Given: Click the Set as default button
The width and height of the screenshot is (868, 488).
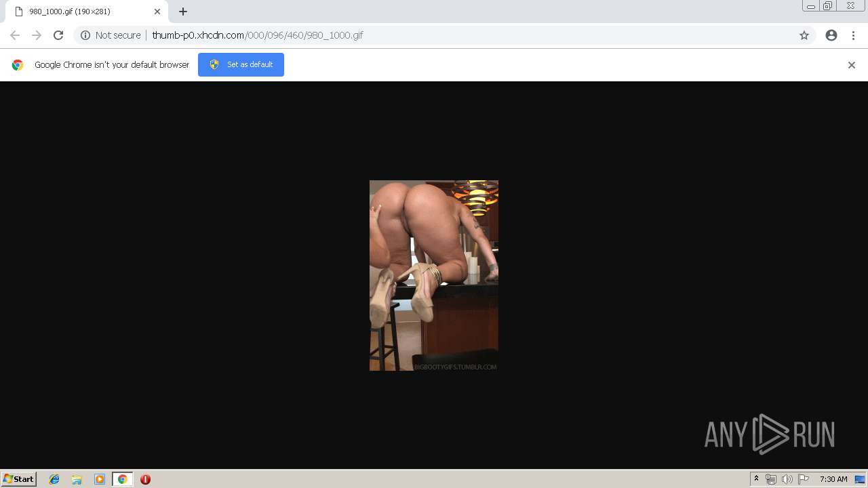Looking at the screenshot, I should (x=241, y=64).
